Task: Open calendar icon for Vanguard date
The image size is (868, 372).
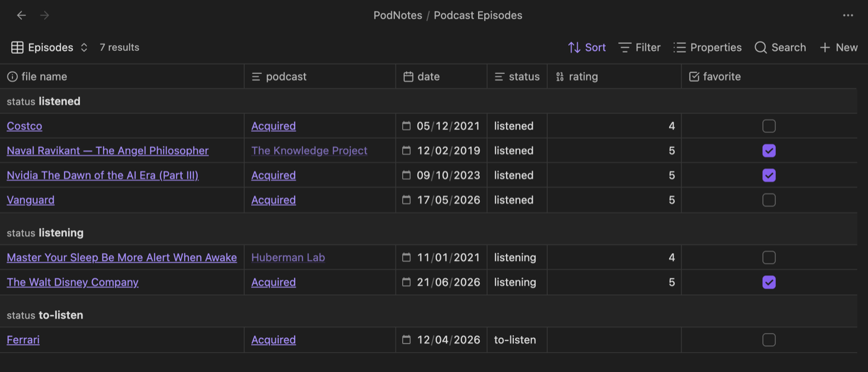Action: (x=407, y=200)
